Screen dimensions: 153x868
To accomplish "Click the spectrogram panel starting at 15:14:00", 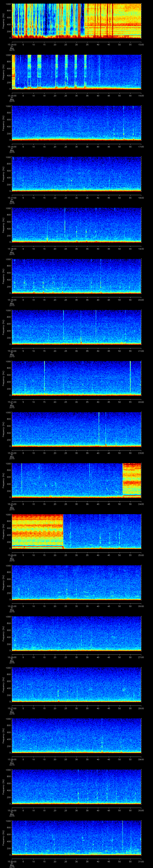I will [x=77, y=21].
